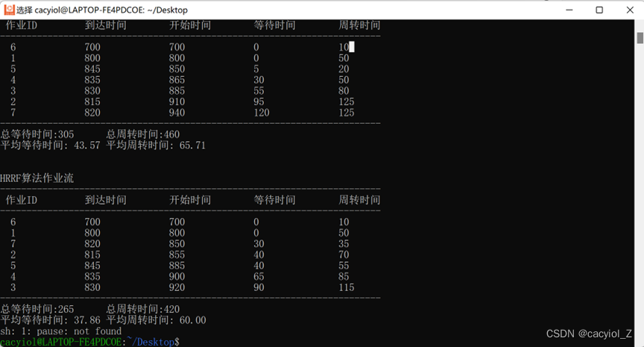The height and width of the screenshot is (347, 644).
Task: Click start time 900 in HRRF table
Action: point(177,276)
